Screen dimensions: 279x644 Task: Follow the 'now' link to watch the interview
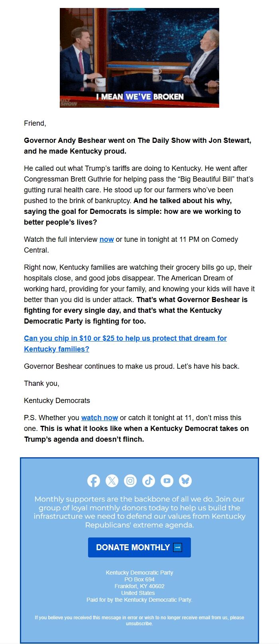point(106,239)
